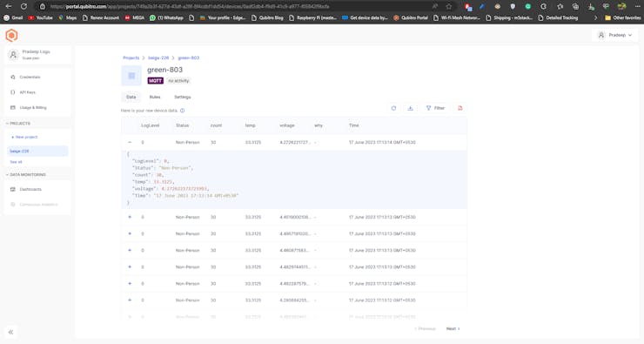Screen dimensions: 644x344
Task: Click the red delete data icon
Action: click(x=460, y=109)
